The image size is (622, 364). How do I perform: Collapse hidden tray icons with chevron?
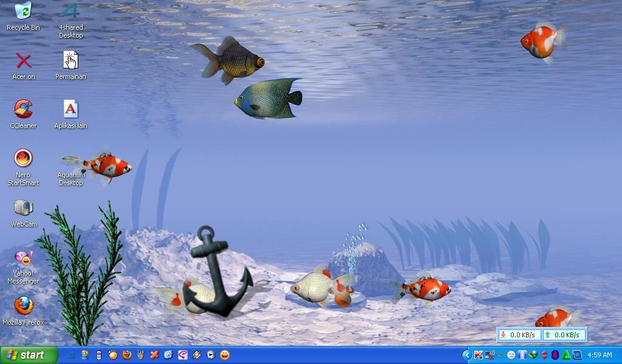click(x=467, y=355)
